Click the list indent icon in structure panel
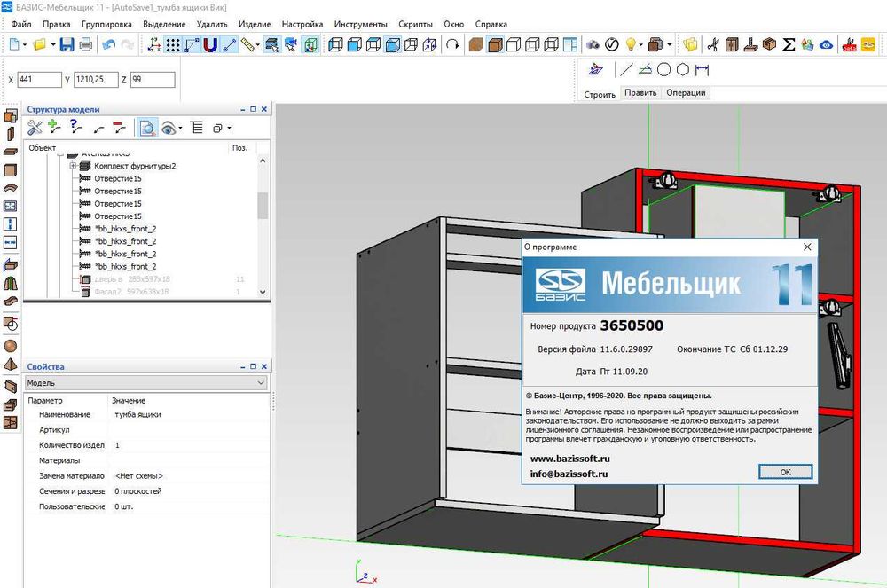This screenshot has height=588, width=887. tap(196, 128)
